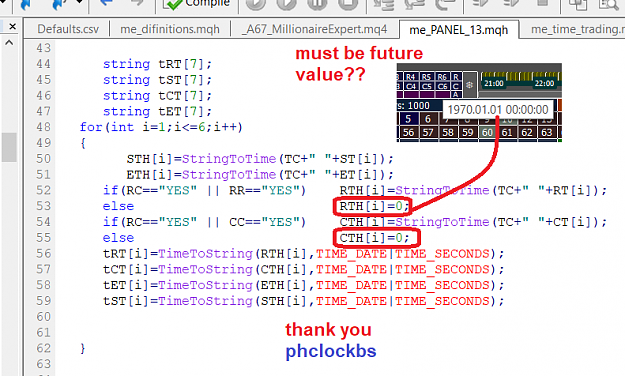Close the left side panel with X
This screenshot has height=376, width=625.
[12, 26]
